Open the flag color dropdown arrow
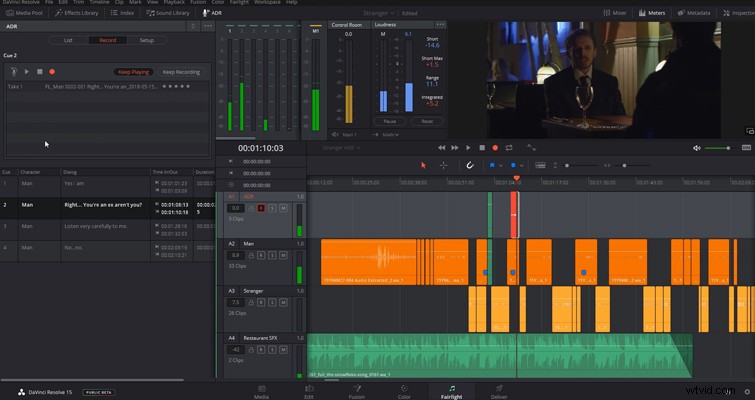 coord(501,166)
